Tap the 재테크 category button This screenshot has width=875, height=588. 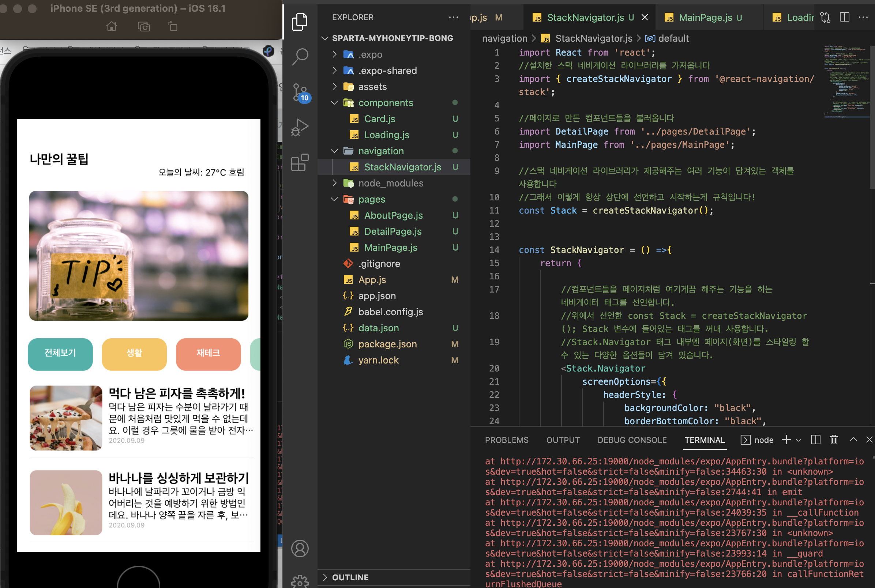tap(209, 354)
